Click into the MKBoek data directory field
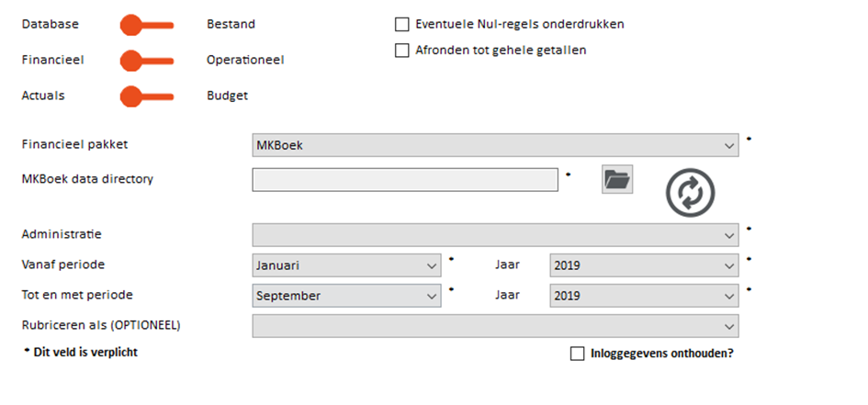868x405 pixels. point(405,180)
